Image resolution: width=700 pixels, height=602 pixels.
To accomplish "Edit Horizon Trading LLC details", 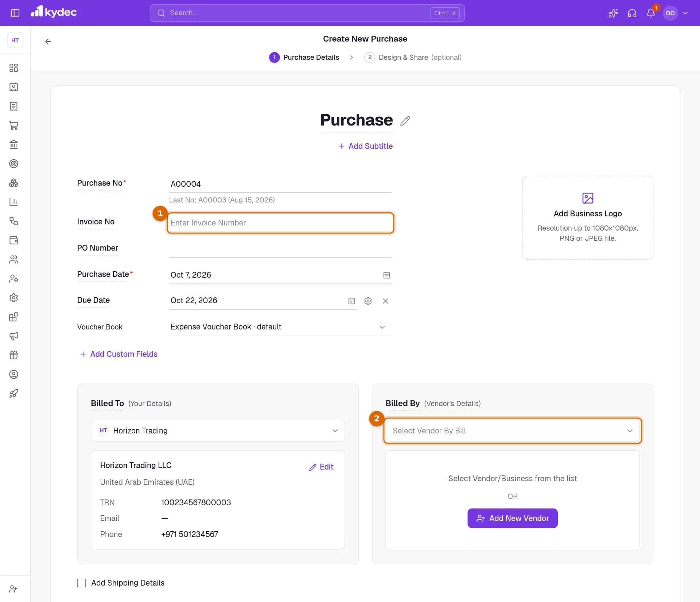I will point(321,467).
